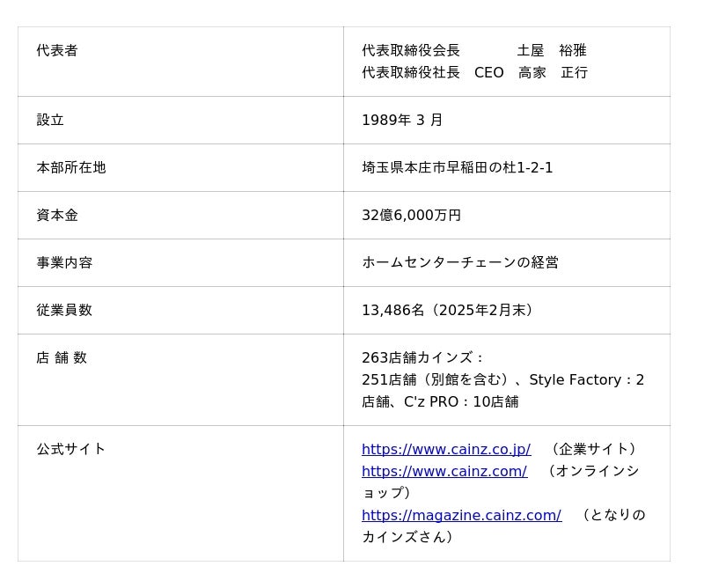Click the 従業員数 row label
The width and height of the screenshot is (704, 588).
coord(64,310)
